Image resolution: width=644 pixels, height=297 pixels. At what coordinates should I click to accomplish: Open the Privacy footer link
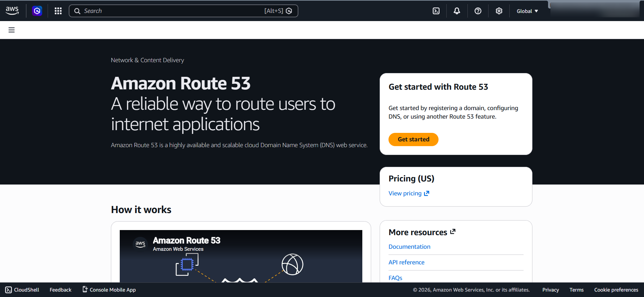tap(550, 290)
